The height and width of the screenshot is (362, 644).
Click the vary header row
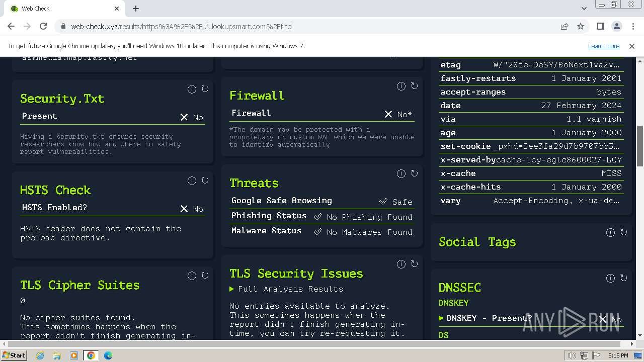[531, 201]
